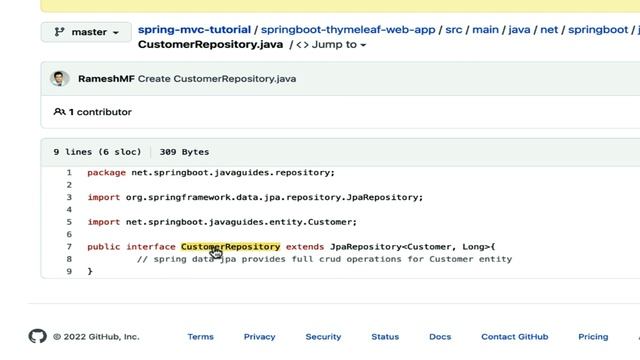Open the Security footer link
Image resolution: width=640 pixels, height=360 pixels.
(323, 337)
